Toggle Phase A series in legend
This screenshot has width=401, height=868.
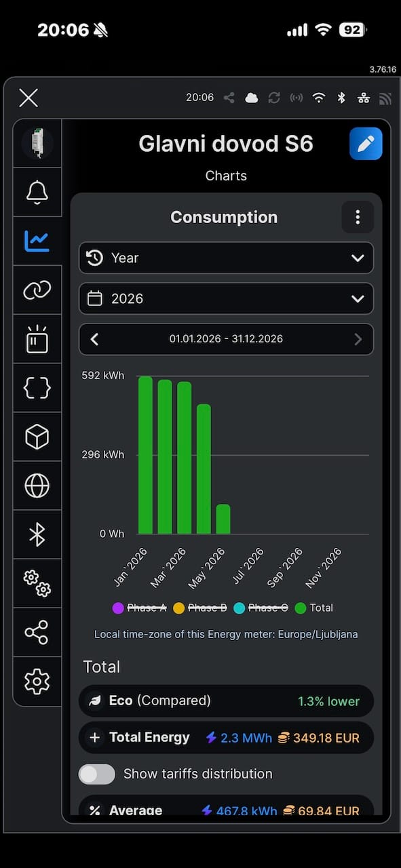tap(139, 608)
